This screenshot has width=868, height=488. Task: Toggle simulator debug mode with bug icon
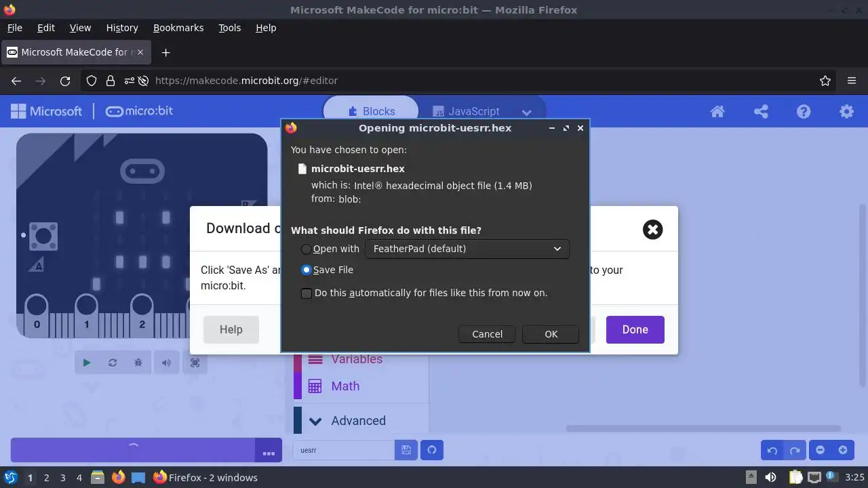pos(138,363)
